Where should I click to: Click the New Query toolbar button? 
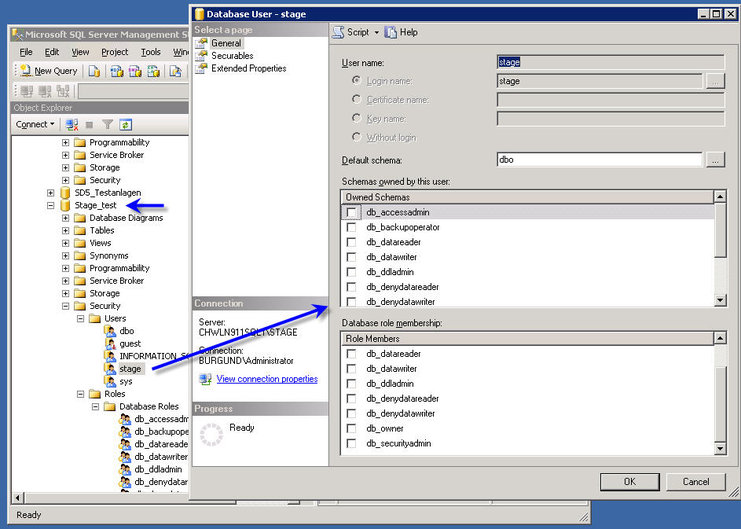coord(49,71)
